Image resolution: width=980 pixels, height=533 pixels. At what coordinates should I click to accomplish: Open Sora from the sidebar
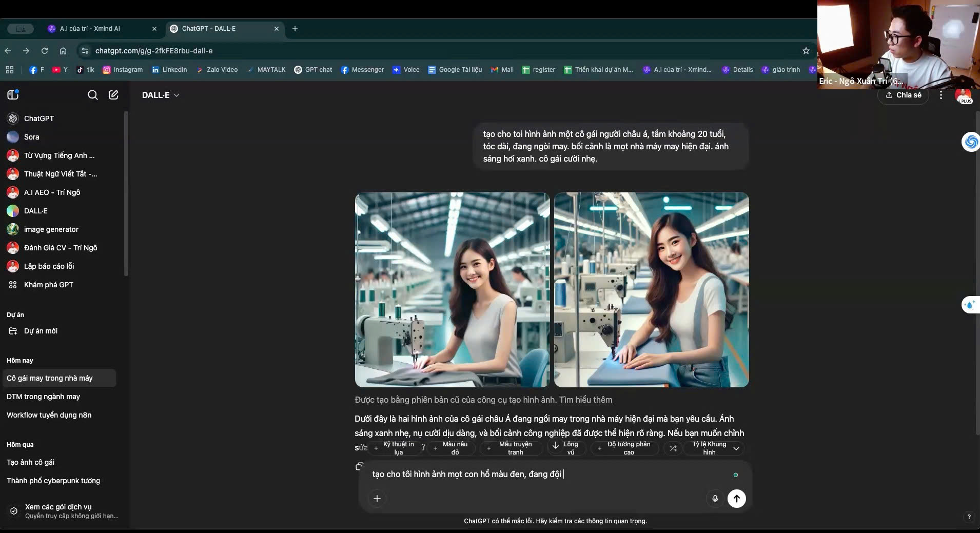31,137
